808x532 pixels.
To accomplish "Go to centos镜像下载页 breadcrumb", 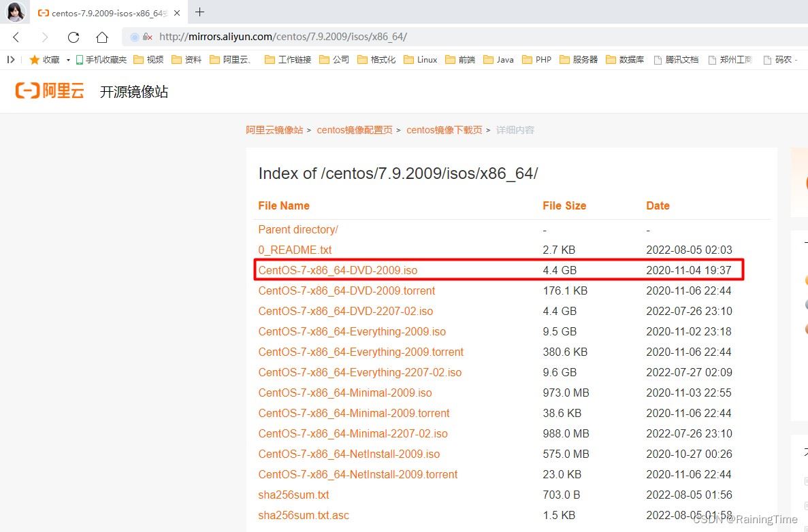I will (445, 130).
